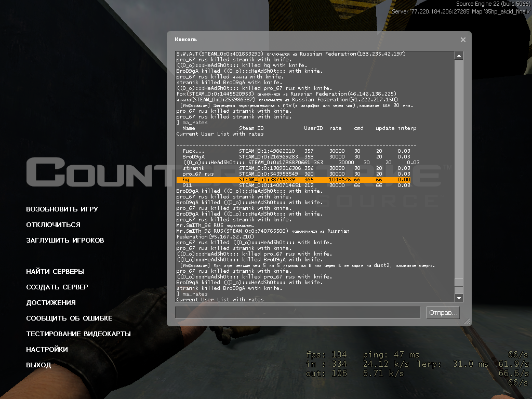Screen dimensions: 532x399
Task: Click the pro_67 rus STEAM_0:0:543958549 row
Action: tap(296, 174)
